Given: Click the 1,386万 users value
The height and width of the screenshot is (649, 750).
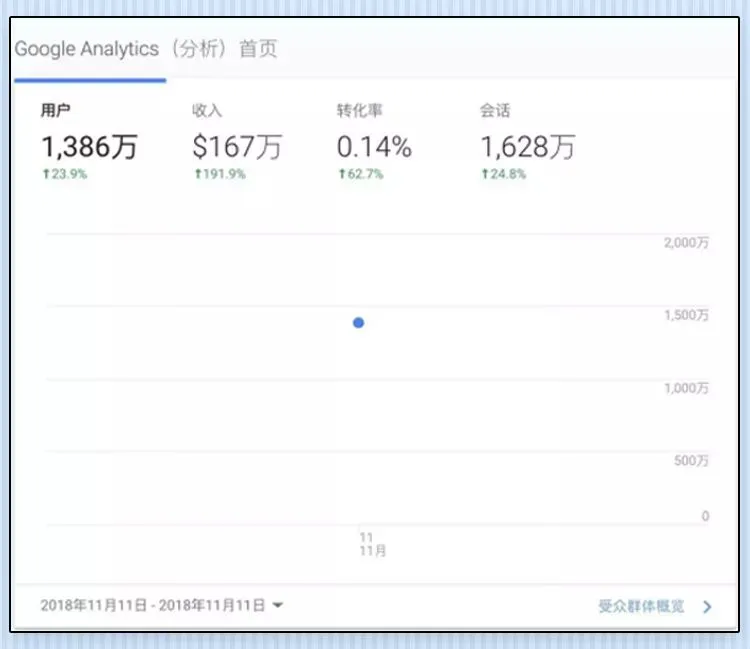Looking at the screenshot, I should pyautogui.click(x=89, y=146).
